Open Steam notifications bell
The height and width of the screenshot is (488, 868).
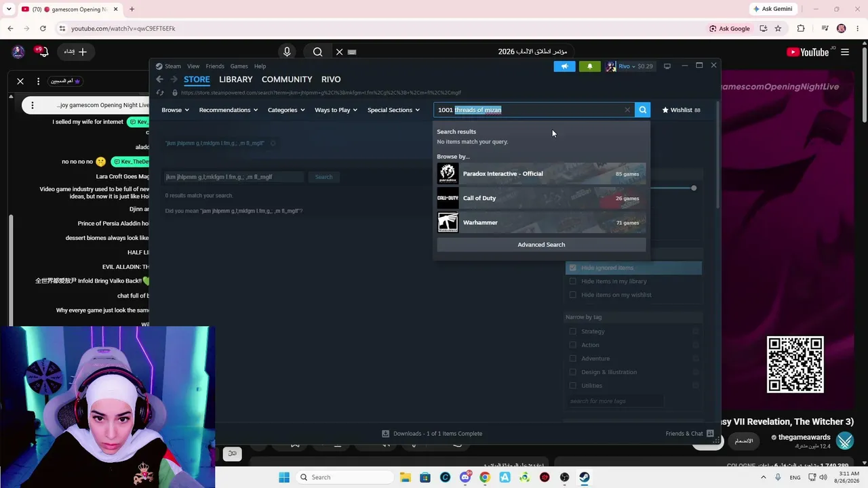(x=589, y=66)
